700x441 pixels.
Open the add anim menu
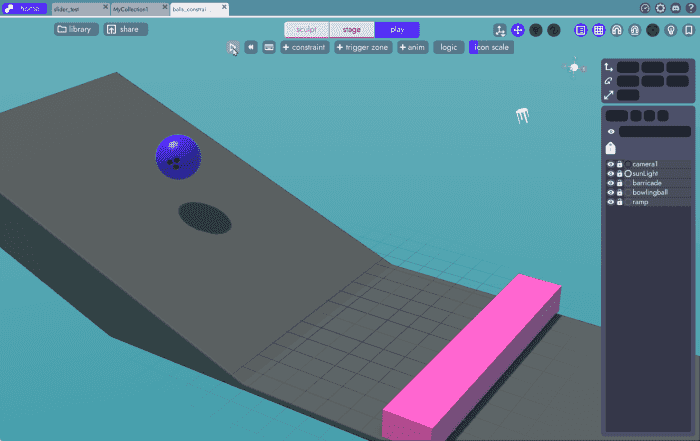coord(412,47)
